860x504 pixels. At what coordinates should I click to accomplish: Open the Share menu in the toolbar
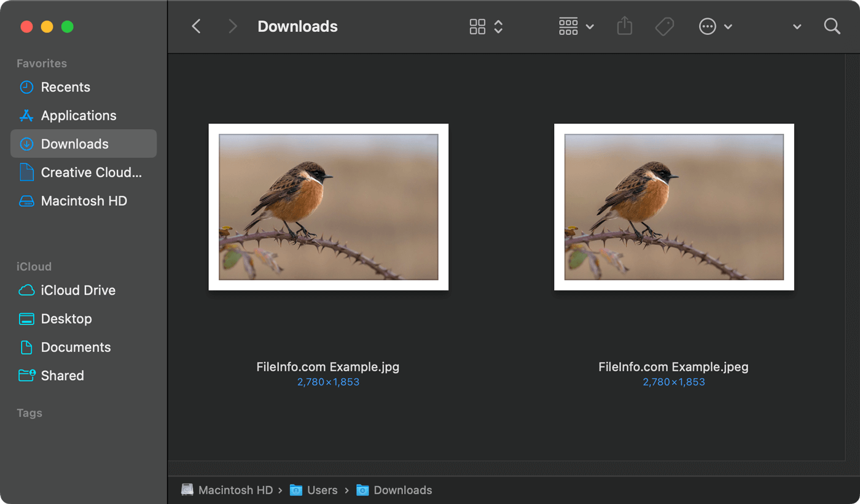[624, 26]
